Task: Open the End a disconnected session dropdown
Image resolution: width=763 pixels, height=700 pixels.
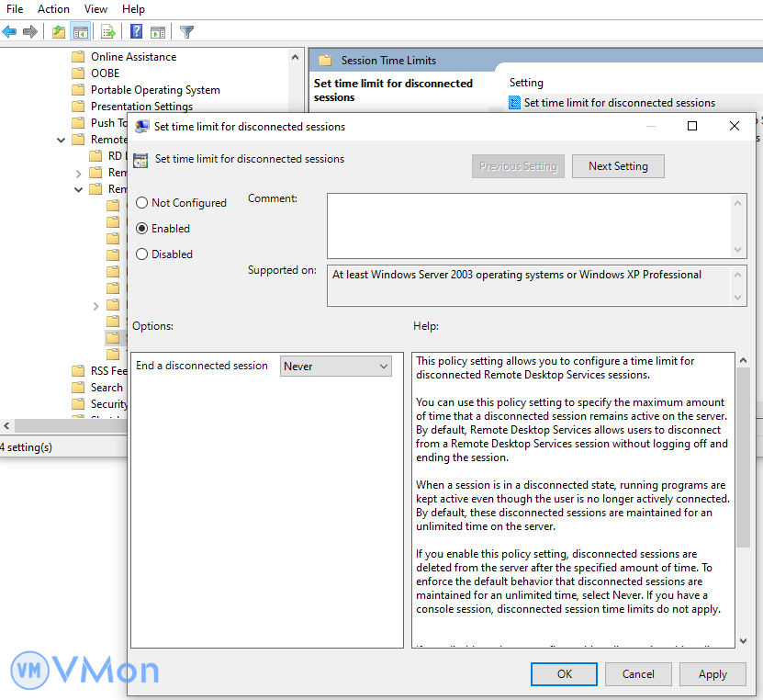Action: (x=336, y=367)
